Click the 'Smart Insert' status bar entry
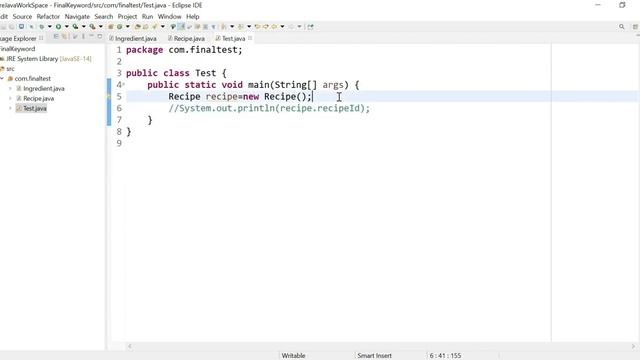 pyautogui.click(x=374, y=356)
